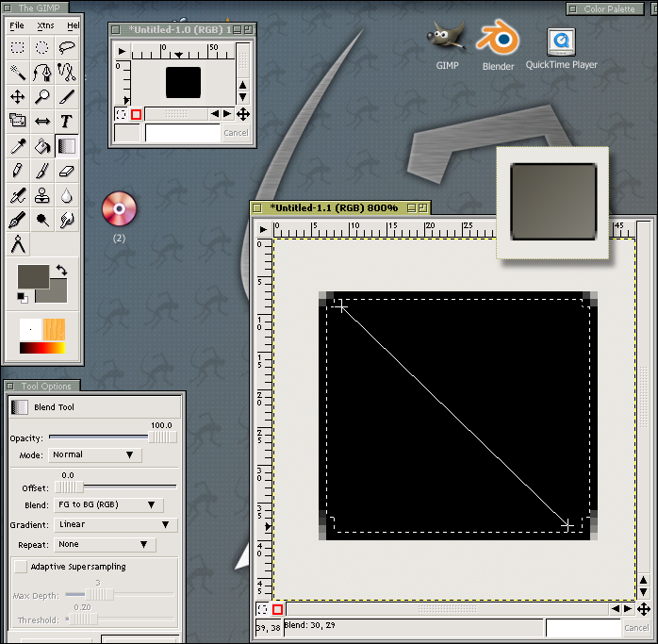658x644 pixels.
Task: Open the Mode dropdown showing Normal
Action: pos(94,454)
